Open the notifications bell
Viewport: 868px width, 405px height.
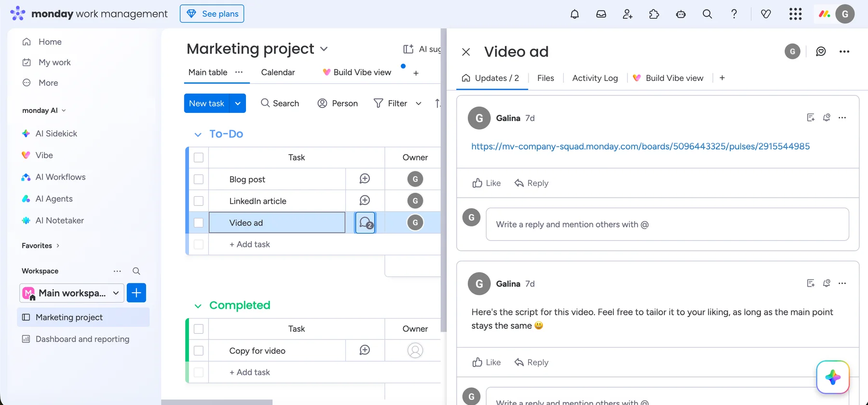(574, 14)
